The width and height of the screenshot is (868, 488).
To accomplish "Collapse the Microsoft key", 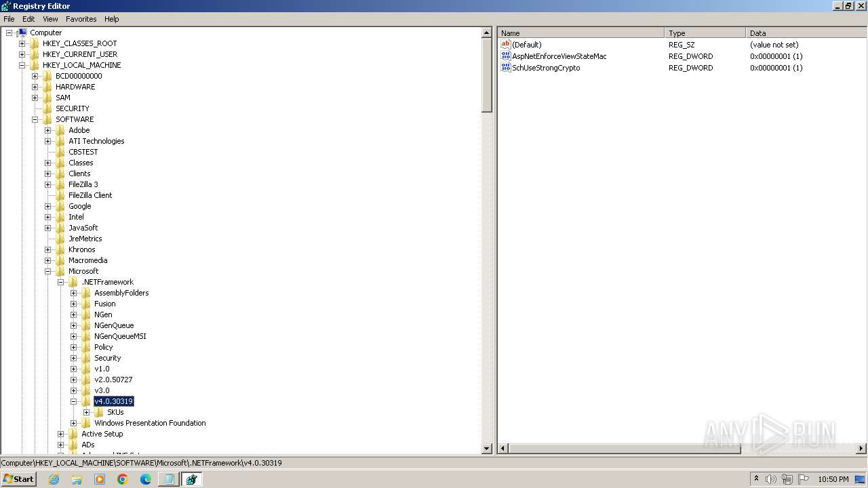I will point(47,271).
